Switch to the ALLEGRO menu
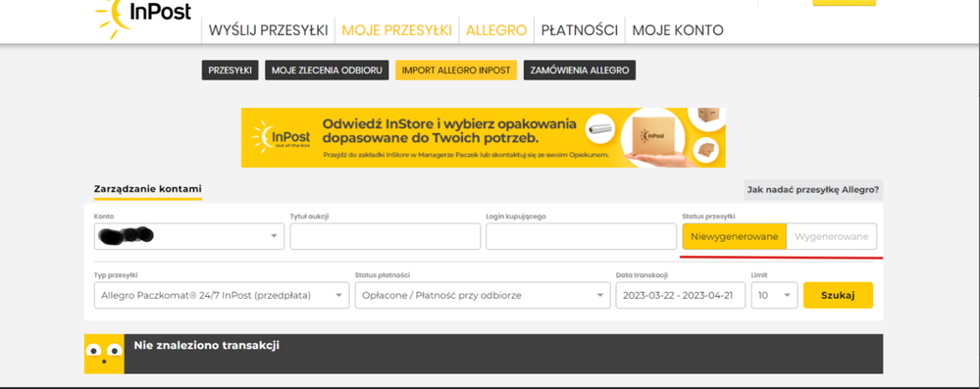 [496, 30]
